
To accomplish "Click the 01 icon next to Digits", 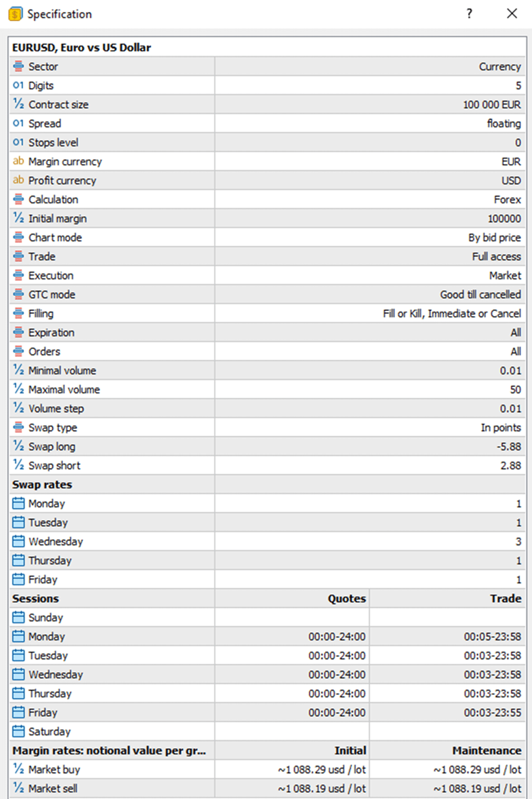I will click(x=19, y=86).
